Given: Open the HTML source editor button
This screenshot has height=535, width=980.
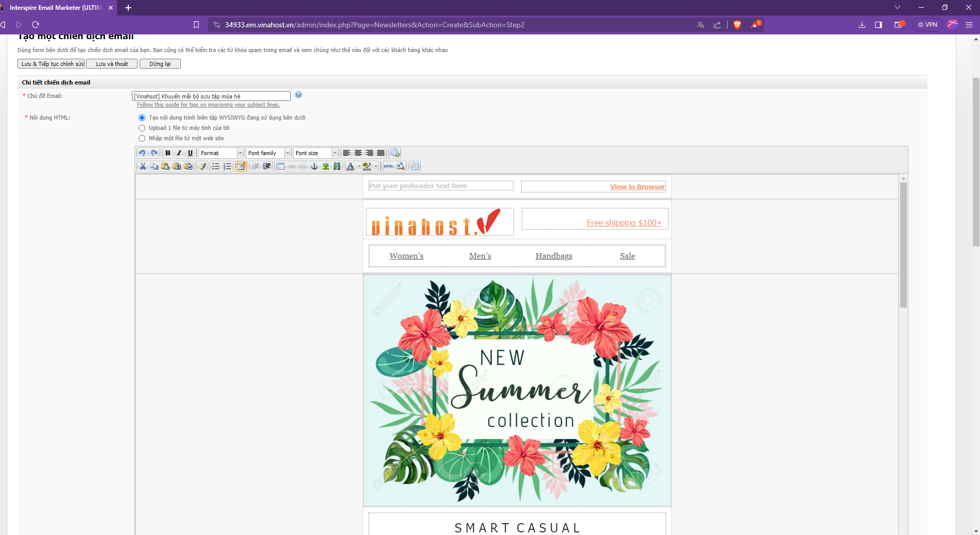Looking at the screenshot, I should [x=388, y=166].
